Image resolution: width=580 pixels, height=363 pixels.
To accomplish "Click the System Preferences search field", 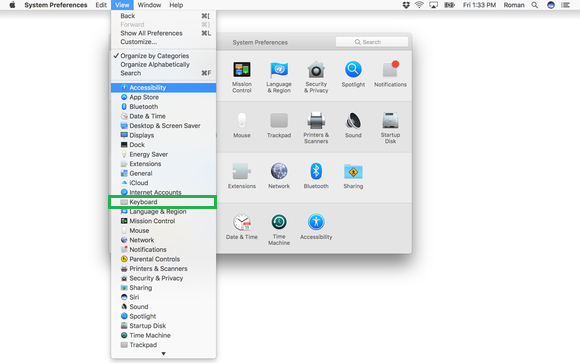I will (x=372, y=42).
